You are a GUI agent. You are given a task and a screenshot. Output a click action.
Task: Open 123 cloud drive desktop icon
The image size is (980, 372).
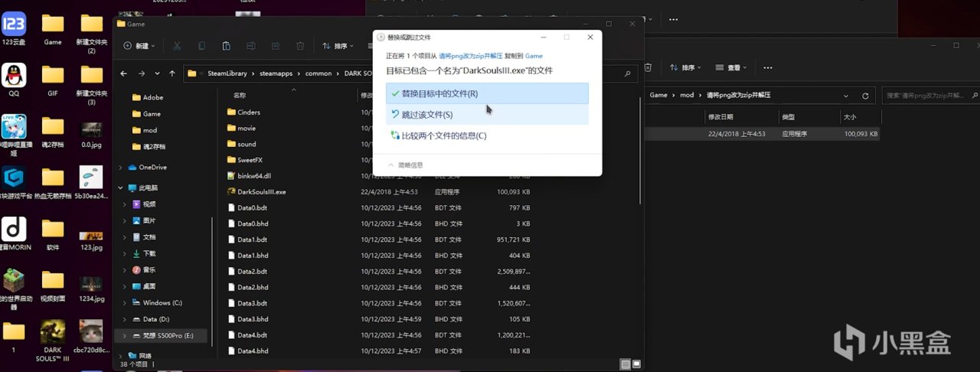click(14, 28)
